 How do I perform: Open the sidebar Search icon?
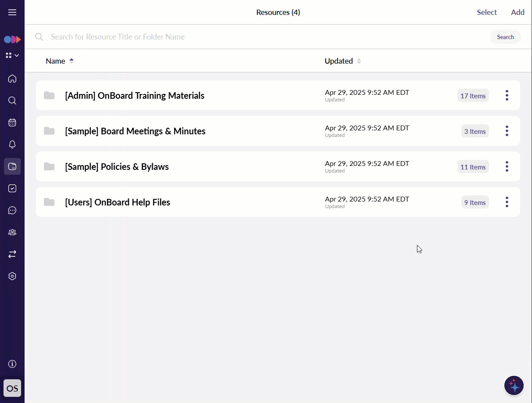point(12,101)
